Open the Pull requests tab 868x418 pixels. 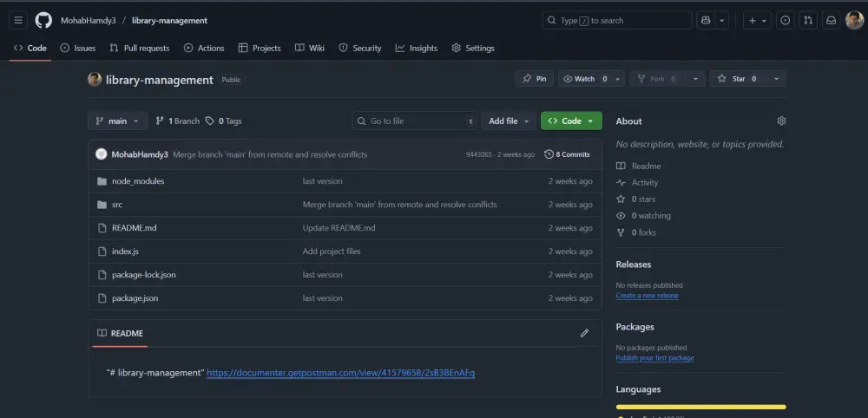click(x=140, y=48)
